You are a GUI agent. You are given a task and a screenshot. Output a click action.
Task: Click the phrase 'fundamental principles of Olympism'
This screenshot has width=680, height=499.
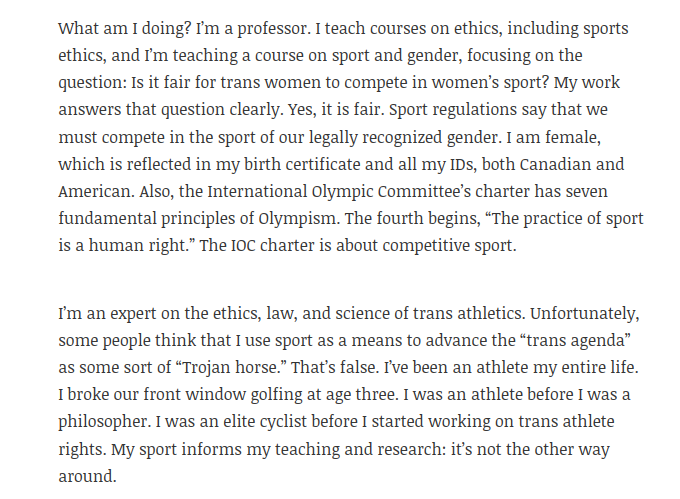click(197, 219)
